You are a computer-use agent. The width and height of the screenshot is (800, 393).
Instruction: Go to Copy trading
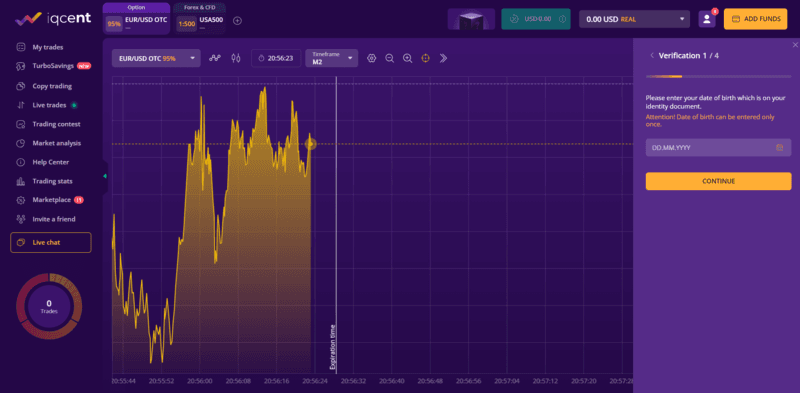tap(52, 86)
